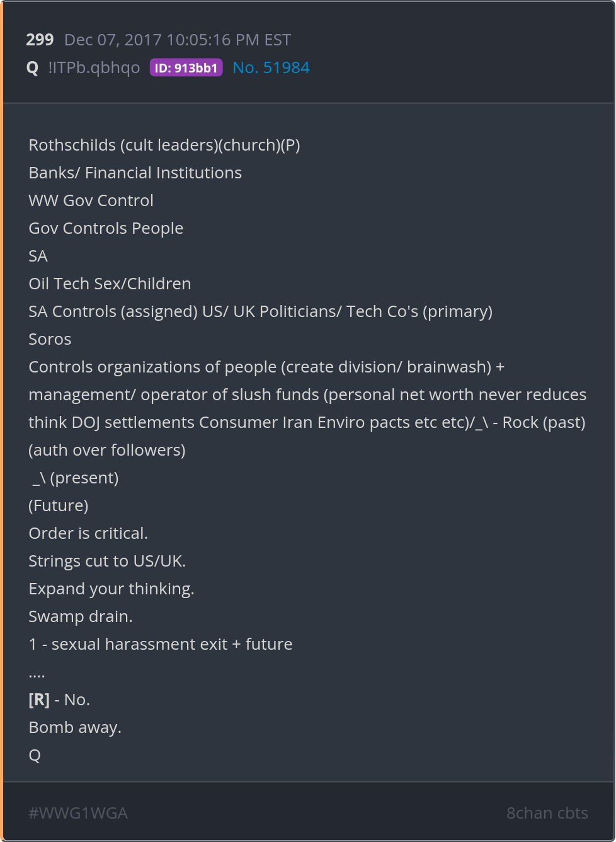
Task: Click the bold [R] marker text
Action: [39, 700]
